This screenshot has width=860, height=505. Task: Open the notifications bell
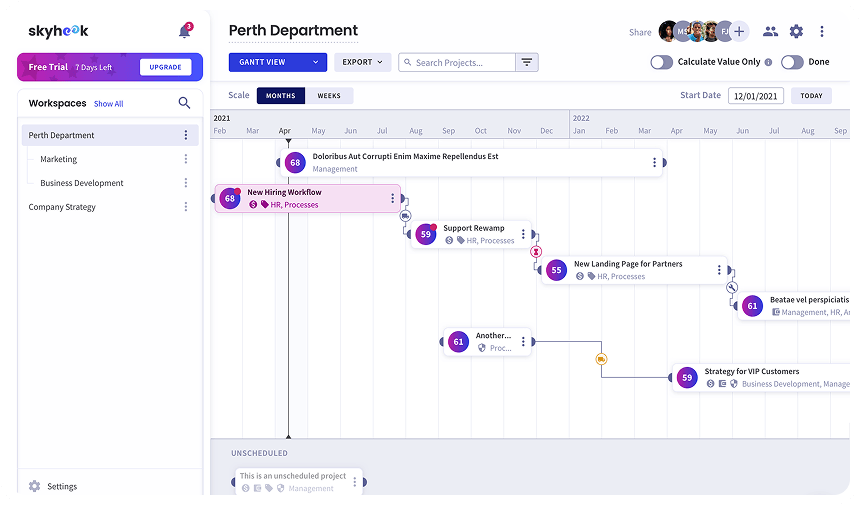[x=184, y=32]
